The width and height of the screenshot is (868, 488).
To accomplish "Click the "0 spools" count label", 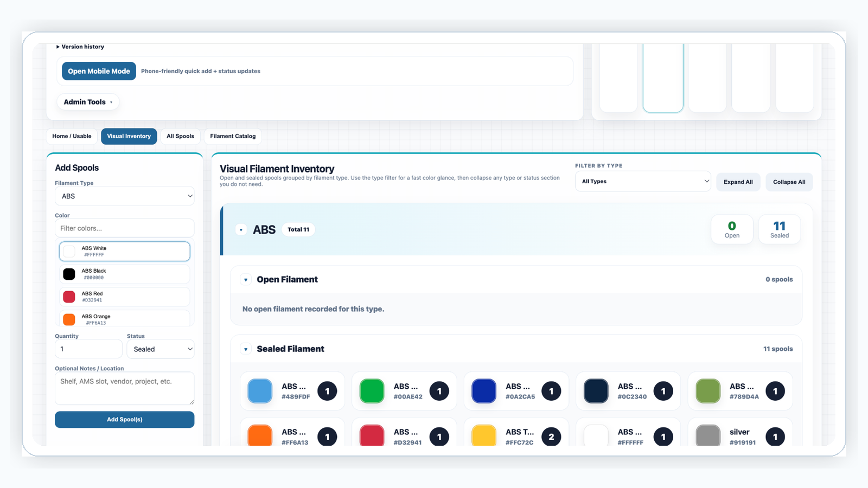I will click(x=779, y=280).
